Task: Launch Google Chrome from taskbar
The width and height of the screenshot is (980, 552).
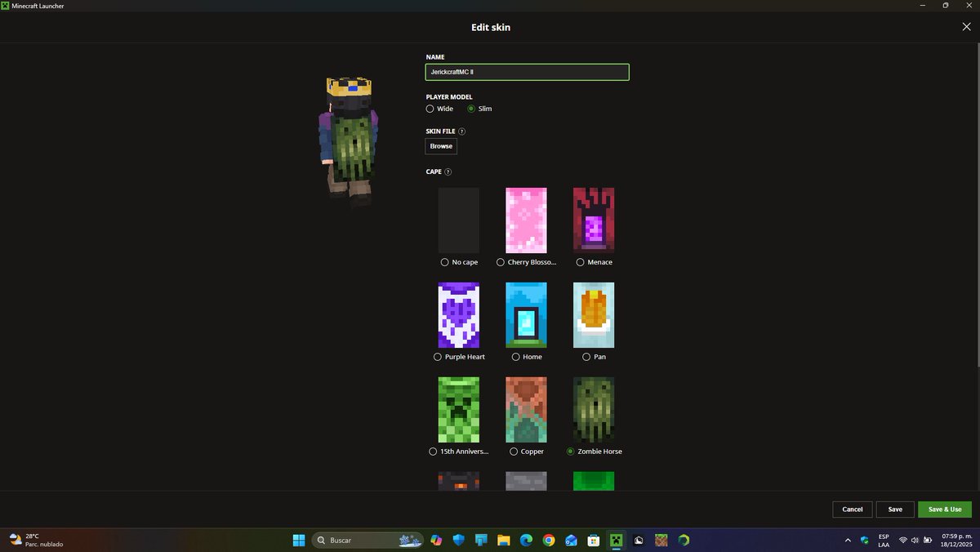Action: point(549,540)
